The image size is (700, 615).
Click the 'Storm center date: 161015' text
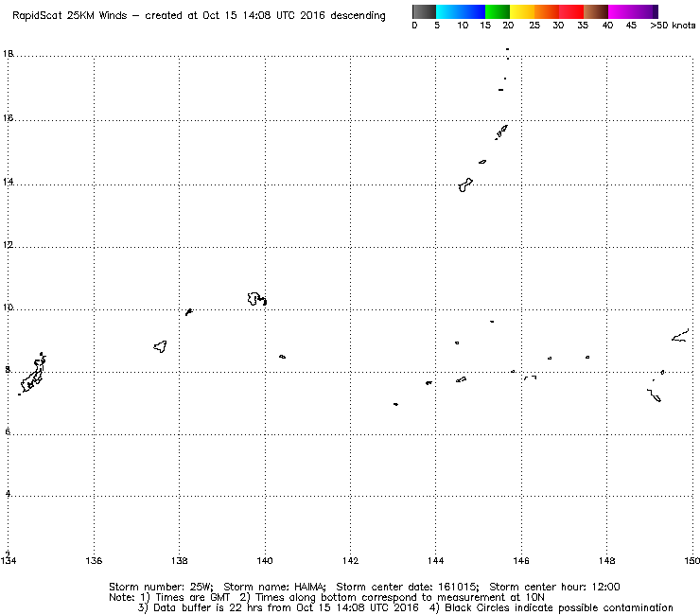[x=408, y=587]
